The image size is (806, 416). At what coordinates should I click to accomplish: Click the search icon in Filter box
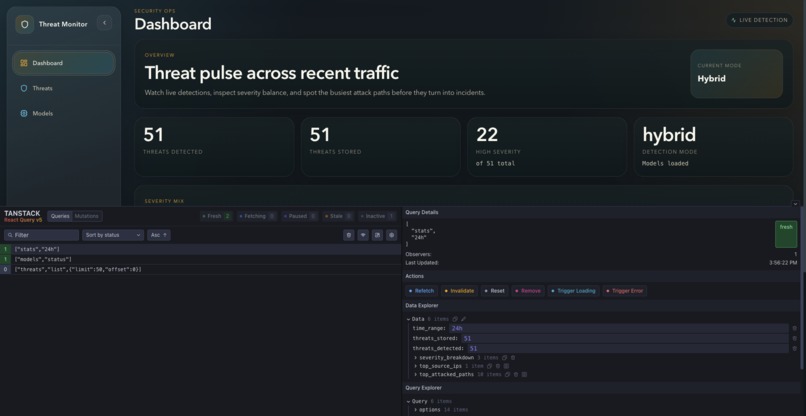tap(10, 235)
